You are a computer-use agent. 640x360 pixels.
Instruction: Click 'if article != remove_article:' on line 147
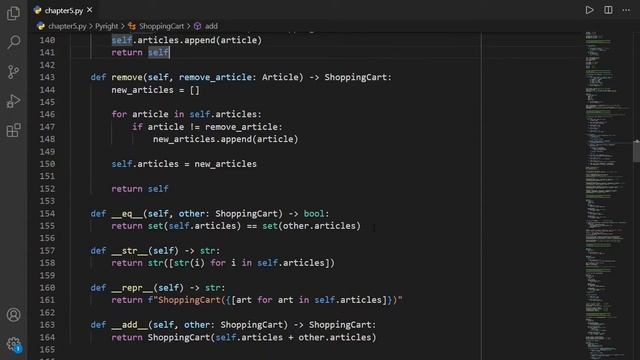click(207, 127)
